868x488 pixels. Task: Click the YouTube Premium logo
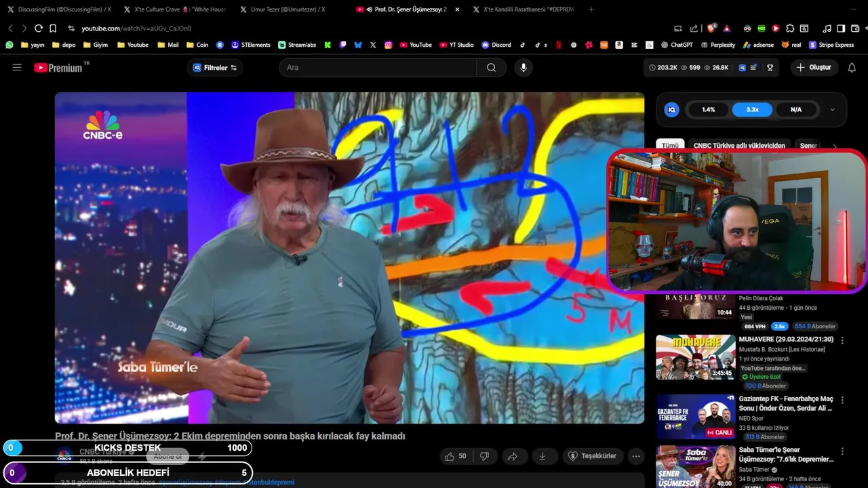(x=58, y=68)
